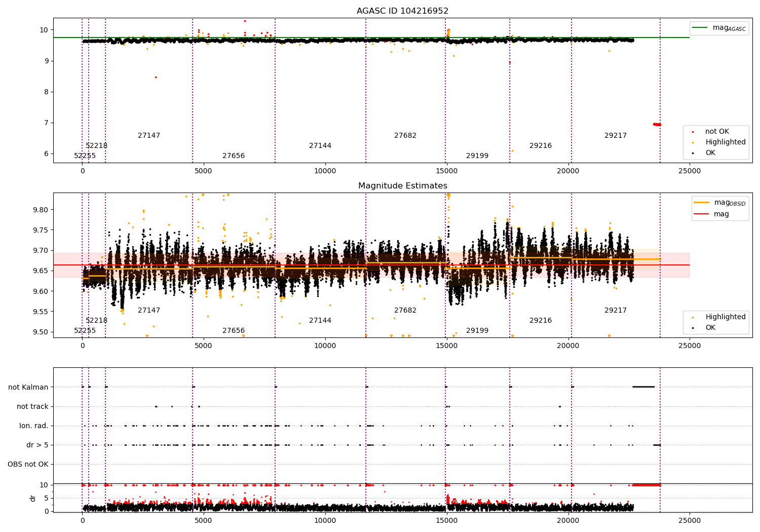Click obsid label 29199 in top plot
The height and width of the screenshot is (532, 760).
coord(477,156)
